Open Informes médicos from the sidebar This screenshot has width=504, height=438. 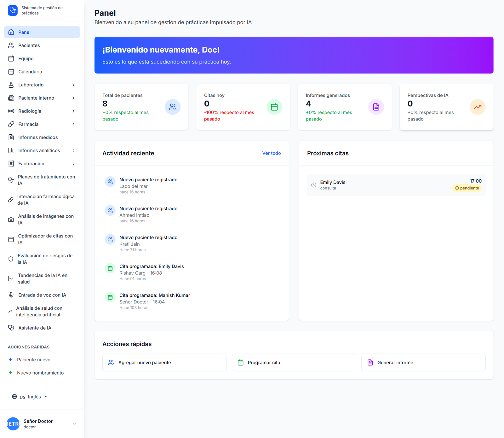pyautogui.click(x=38, y=137)
